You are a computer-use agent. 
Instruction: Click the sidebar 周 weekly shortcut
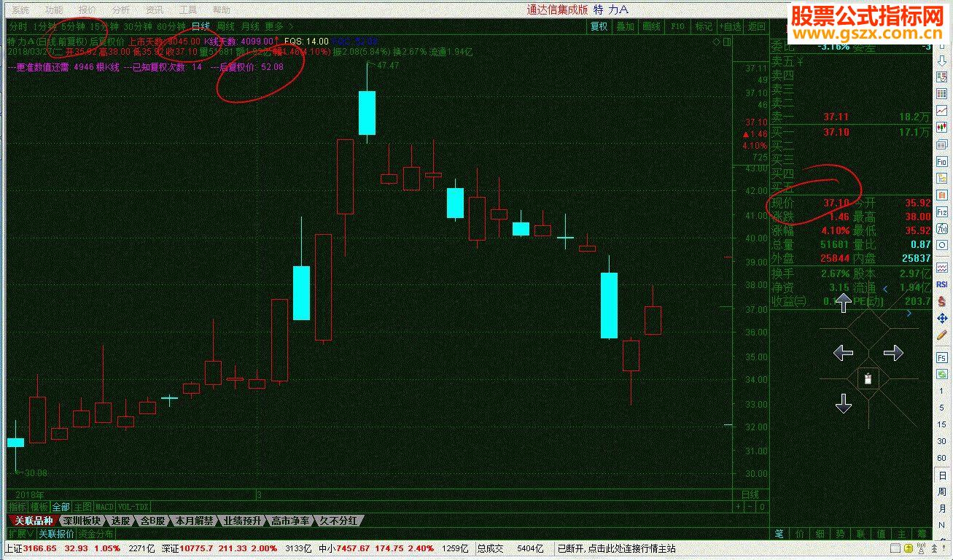942,491
